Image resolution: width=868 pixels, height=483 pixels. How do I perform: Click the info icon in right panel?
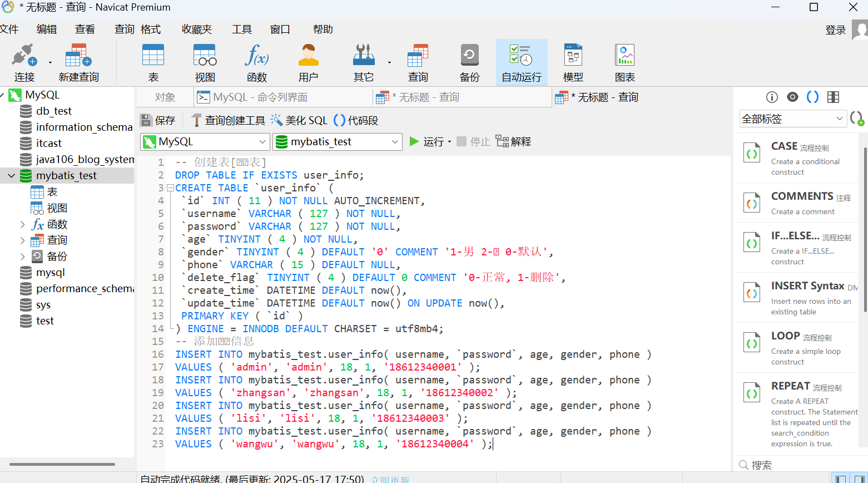point(772,97)
